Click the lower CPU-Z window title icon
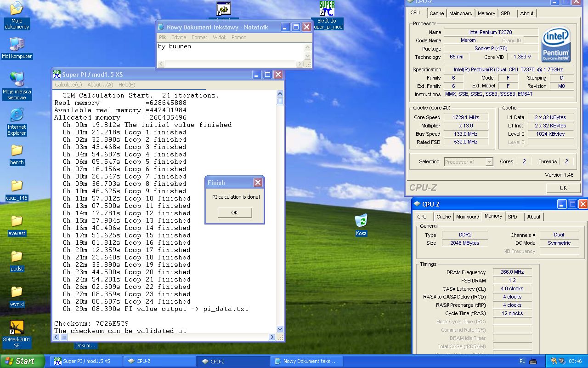The width and height of the screenshot is (588, 368). coord(417,204)
